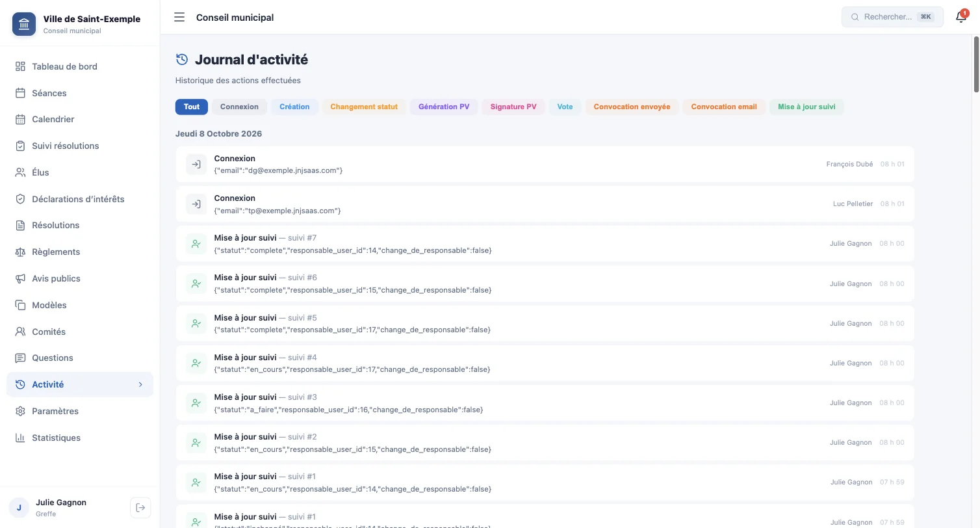Show Convocation envoyée events
Viewport: 980px width, 528px height.
click(632, 107)
